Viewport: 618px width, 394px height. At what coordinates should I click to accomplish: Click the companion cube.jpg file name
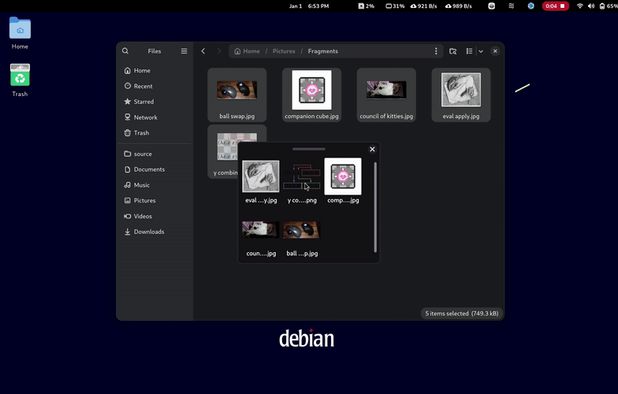pyautogui.click(x=311, y=116)
